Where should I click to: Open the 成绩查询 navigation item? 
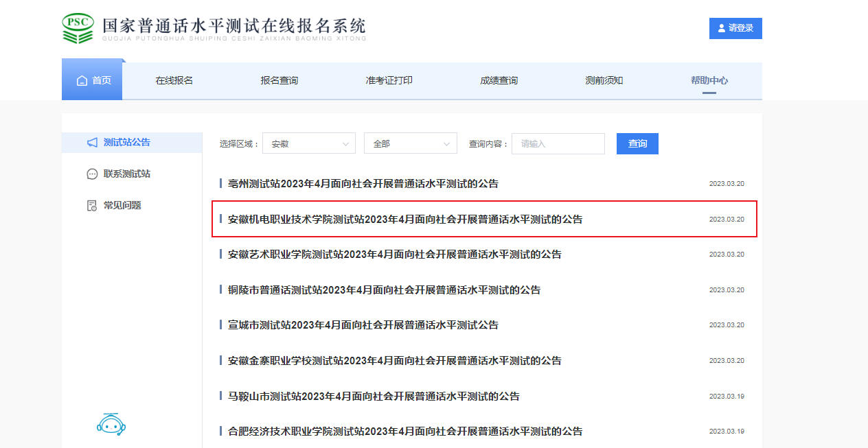coord(499,81)
